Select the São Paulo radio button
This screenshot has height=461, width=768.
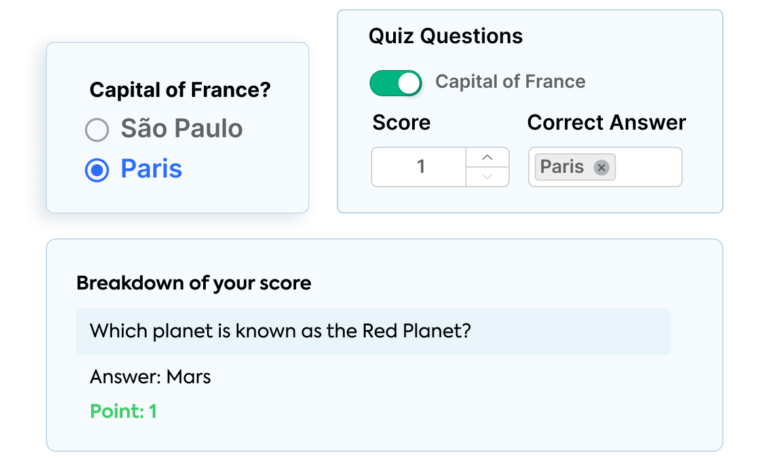click(97, 129)
